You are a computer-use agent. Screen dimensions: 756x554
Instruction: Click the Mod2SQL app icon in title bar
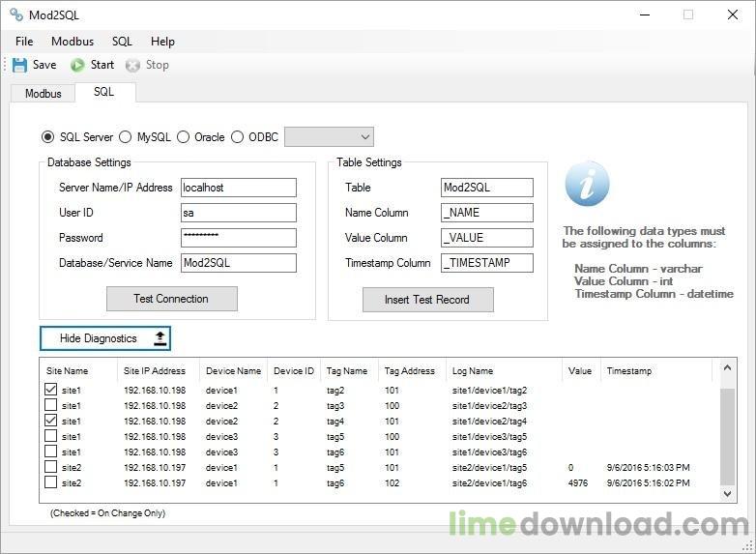[15, 15]
